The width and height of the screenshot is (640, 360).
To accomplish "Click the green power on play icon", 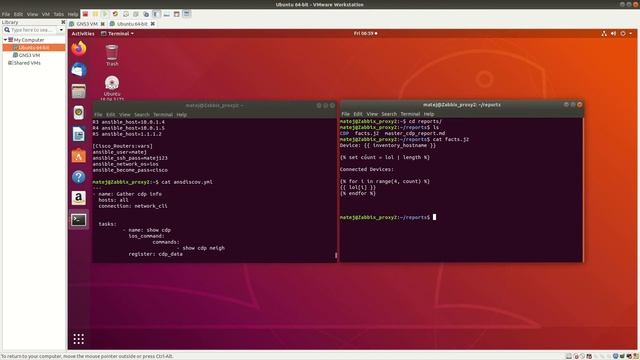I will pyautogui.click(x=105, y=14).
